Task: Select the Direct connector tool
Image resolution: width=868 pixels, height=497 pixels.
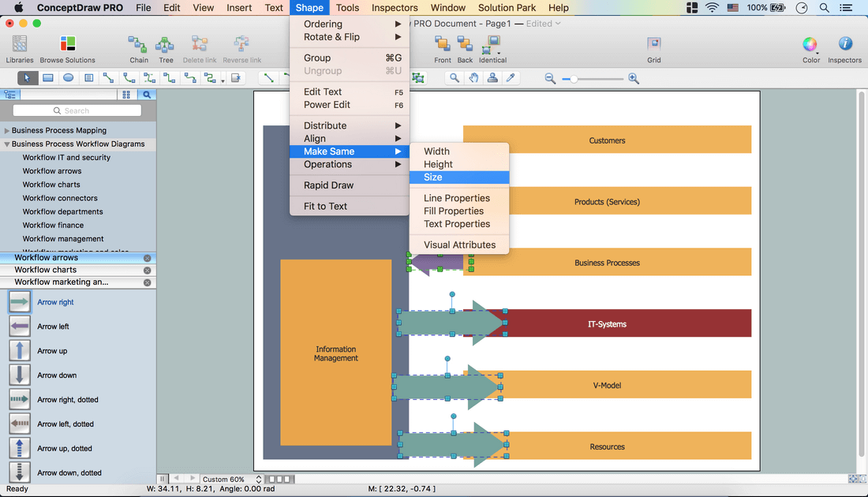Action: [109, 78]
